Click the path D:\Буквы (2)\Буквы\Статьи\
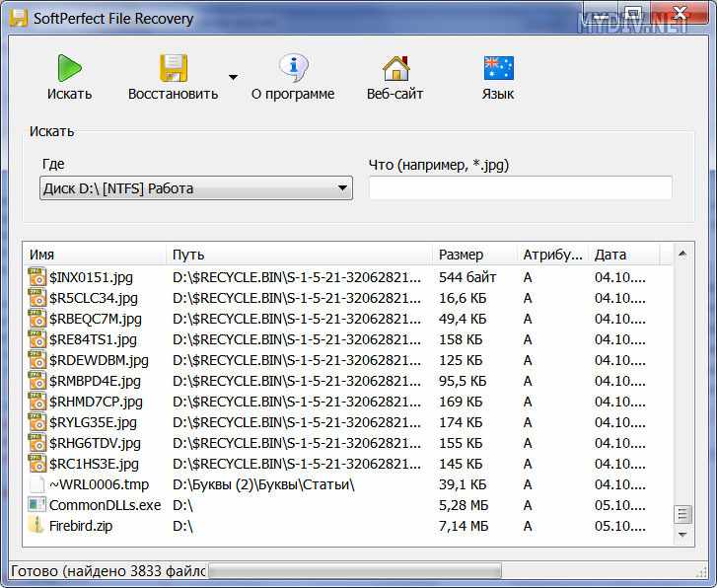Image resolution: width=717 pixels, height=588 pixels. click(263, 484)
